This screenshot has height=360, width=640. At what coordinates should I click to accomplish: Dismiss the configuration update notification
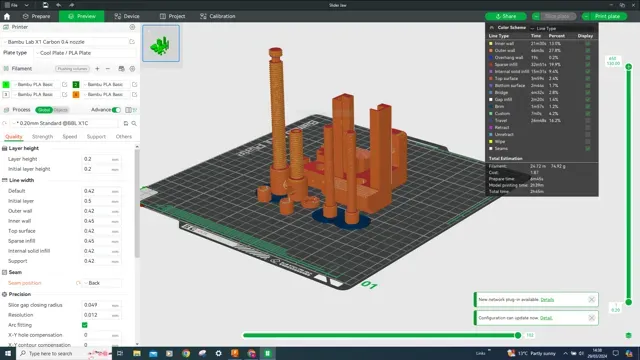(591, 318)
